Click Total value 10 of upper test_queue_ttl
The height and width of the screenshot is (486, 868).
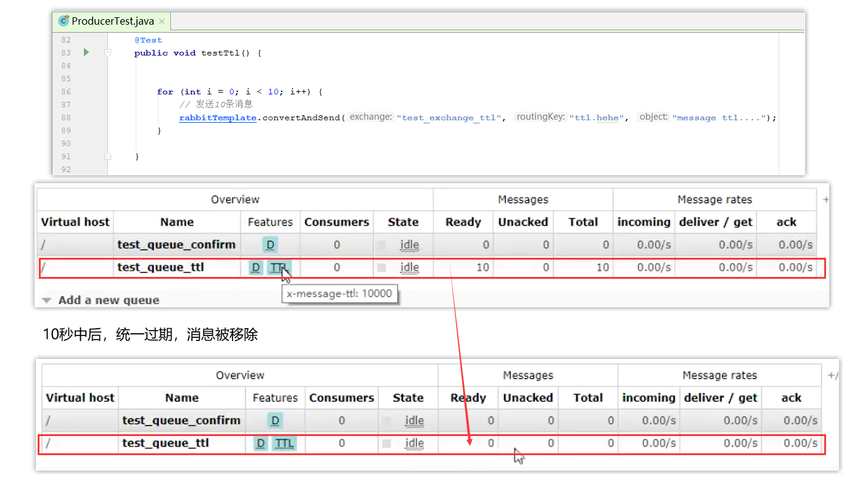pyautogui.click(x=603, y=268)
